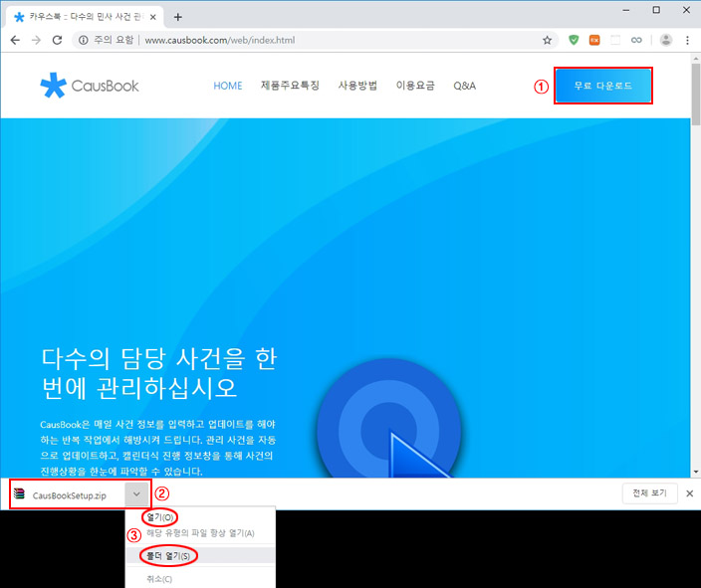
Task: Open the green shield extension
Action: pyautogui.click(x=574, y=40)
